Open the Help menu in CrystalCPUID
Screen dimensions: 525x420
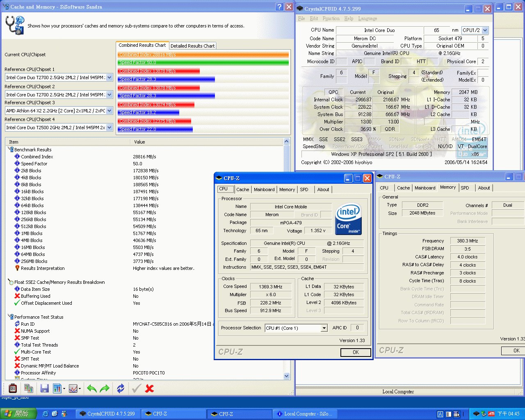click(x=349, y=18)
